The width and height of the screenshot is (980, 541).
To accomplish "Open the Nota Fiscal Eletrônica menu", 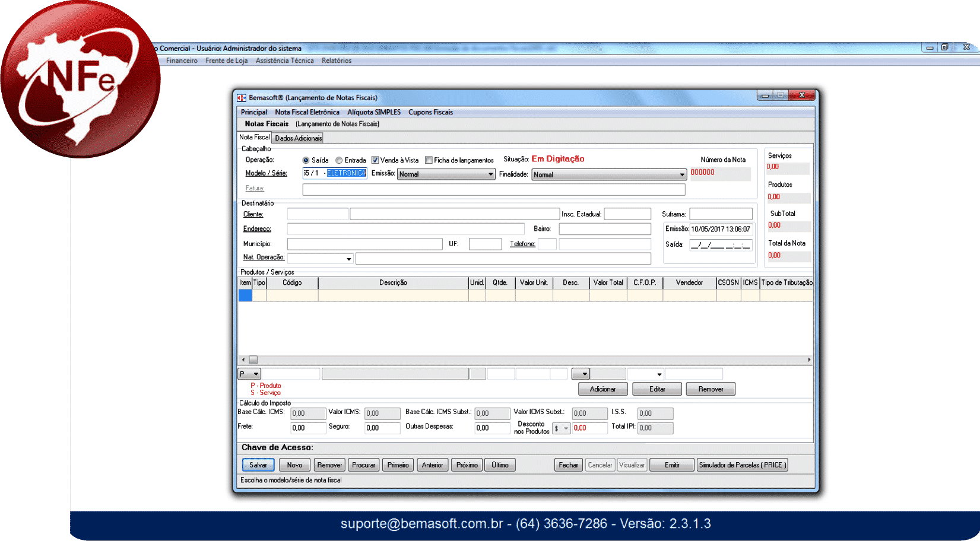I will [307, 112].
